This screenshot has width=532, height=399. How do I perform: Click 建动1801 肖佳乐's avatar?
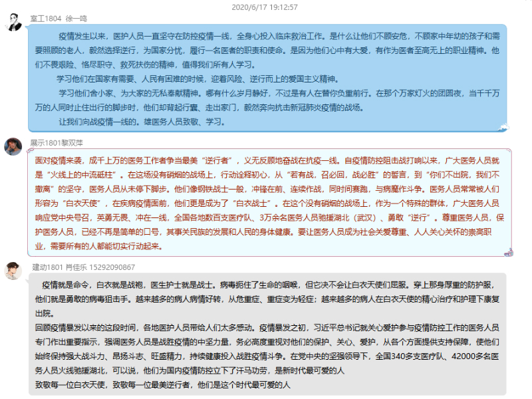click(13, 271)
